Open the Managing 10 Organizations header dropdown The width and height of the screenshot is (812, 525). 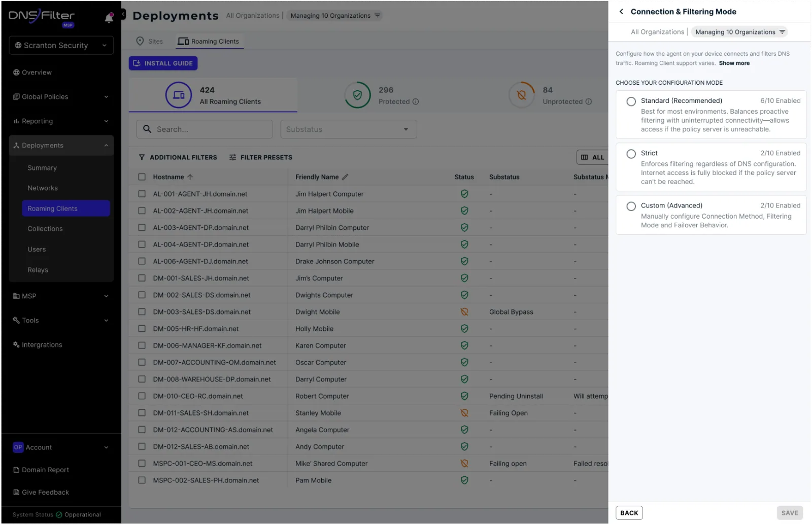335,15
